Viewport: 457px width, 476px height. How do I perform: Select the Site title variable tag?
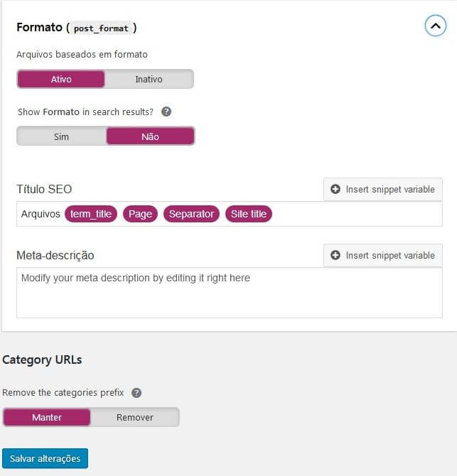click(x=249, y=214)
